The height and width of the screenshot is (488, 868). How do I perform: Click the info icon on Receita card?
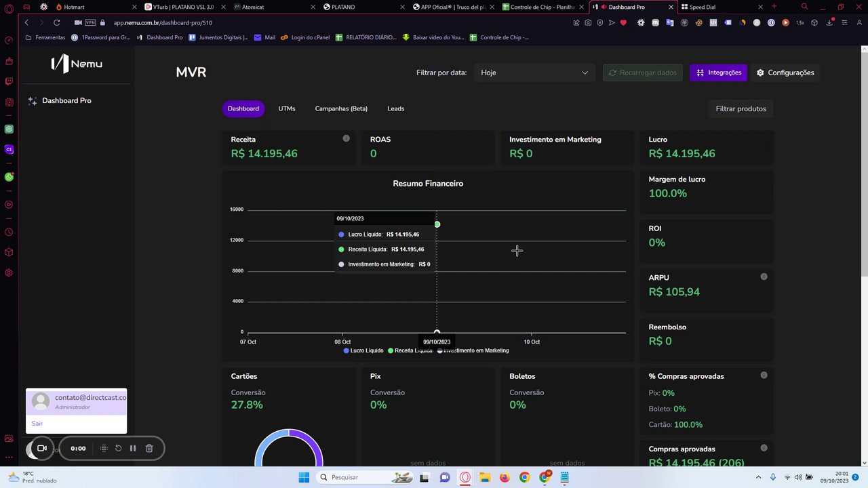pos(346,138)
